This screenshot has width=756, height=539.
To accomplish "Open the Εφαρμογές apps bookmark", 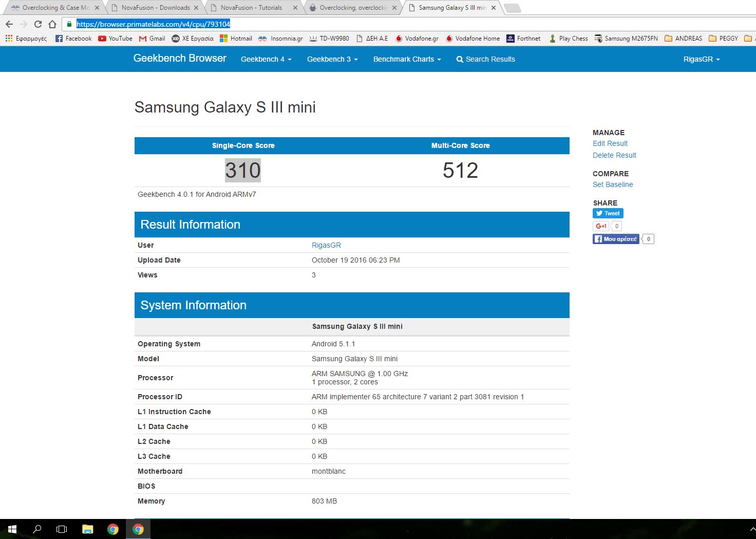I will pos(26,39).
